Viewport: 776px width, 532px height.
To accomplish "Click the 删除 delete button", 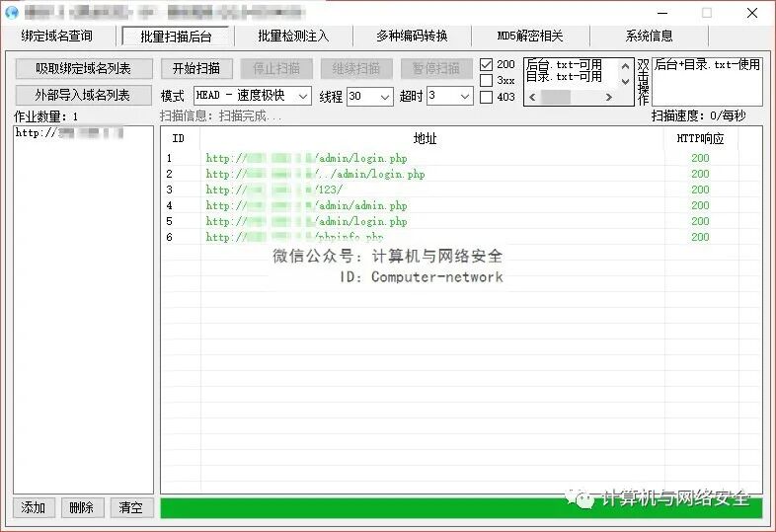I will point(82,507).
